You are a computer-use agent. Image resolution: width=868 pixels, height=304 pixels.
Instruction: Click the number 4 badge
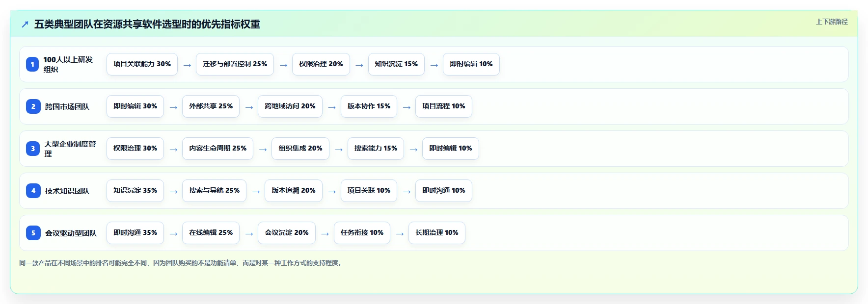coord(33,191)
